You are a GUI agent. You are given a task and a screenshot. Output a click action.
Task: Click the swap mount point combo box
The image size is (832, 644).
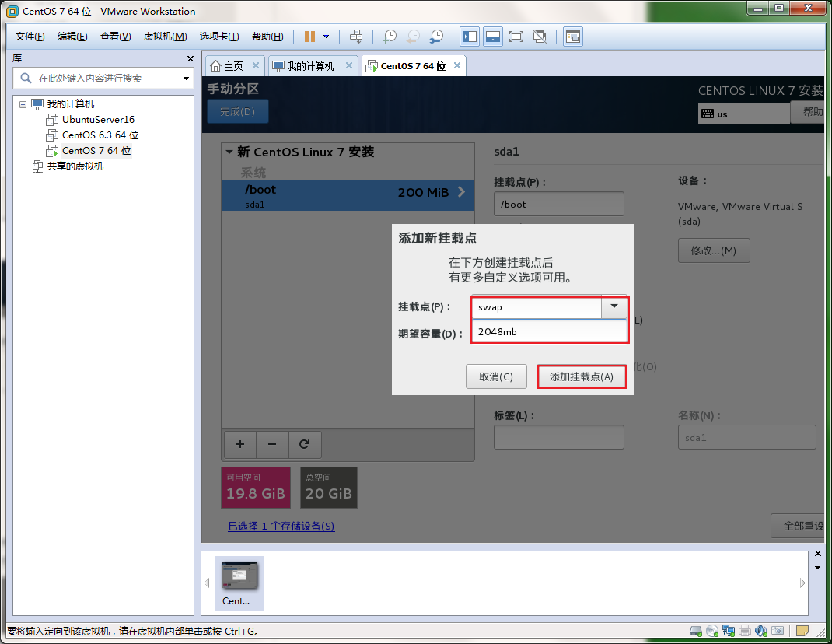(x=537, y=307)
